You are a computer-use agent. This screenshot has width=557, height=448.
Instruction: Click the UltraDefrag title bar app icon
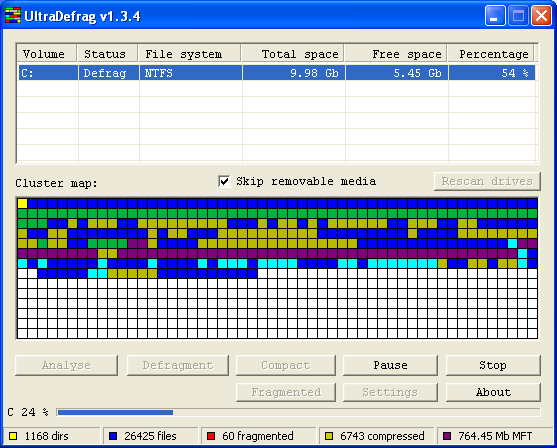point(13,16)
